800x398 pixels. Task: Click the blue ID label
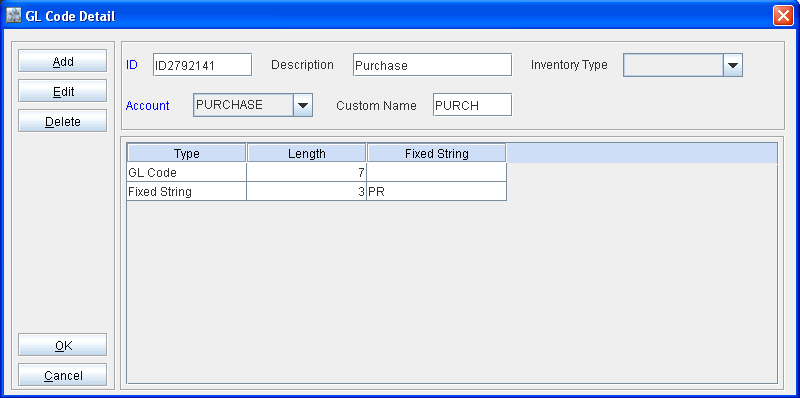point(132,65)
